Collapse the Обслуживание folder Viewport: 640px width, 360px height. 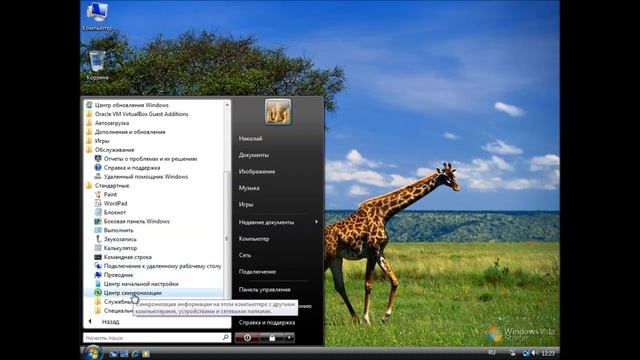(110, 150)
